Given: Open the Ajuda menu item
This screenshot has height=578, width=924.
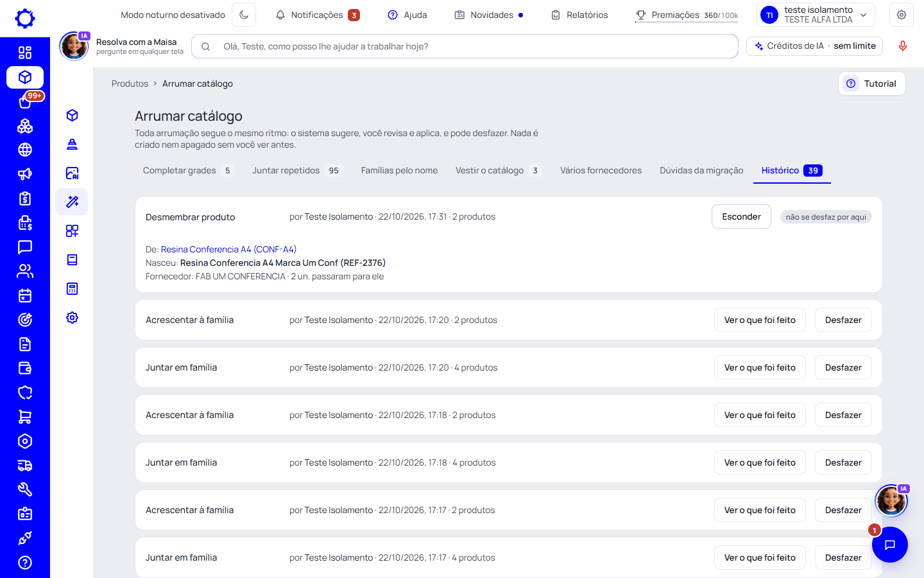Looking at the screenshot, I should (407, 15).
